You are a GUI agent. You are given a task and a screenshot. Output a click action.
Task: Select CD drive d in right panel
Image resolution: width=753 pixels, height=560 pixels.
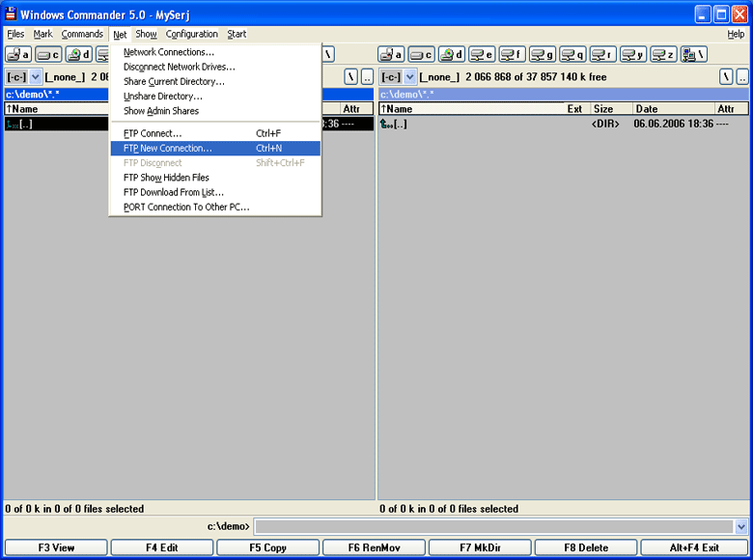pos(452,54)
